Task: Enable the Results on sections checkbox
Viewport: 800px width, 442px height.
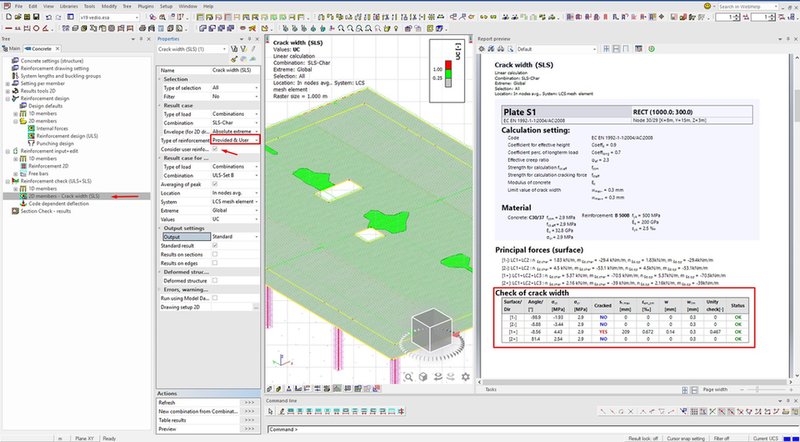Action: 215,253
